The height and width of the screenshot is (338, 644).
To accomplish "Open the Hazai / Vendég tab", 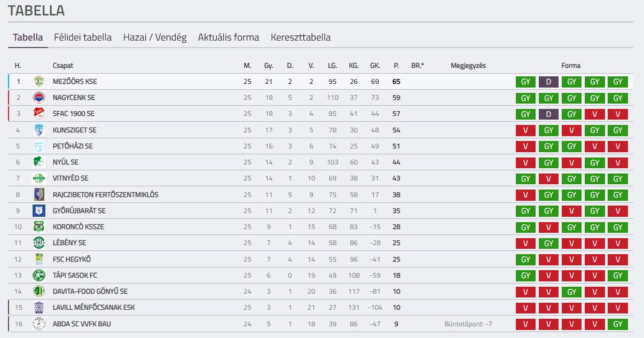I will (x=155, y=37).
